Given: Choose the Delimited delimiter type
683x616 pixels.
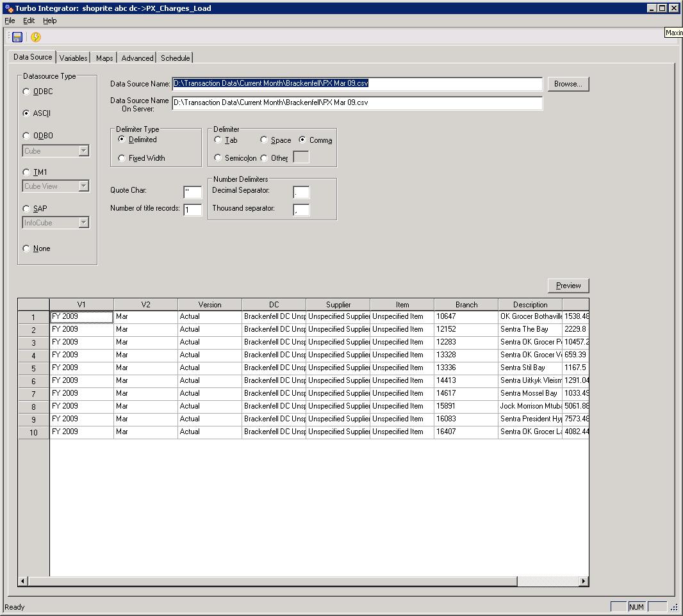Looking at the screenshot, I should [x=122, y=140].
